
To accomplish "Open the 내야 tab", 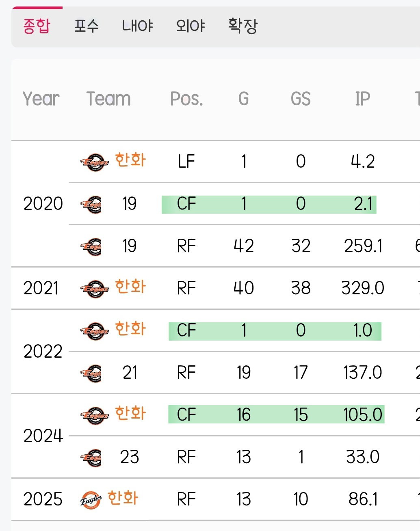I will (x=137, y=26).
